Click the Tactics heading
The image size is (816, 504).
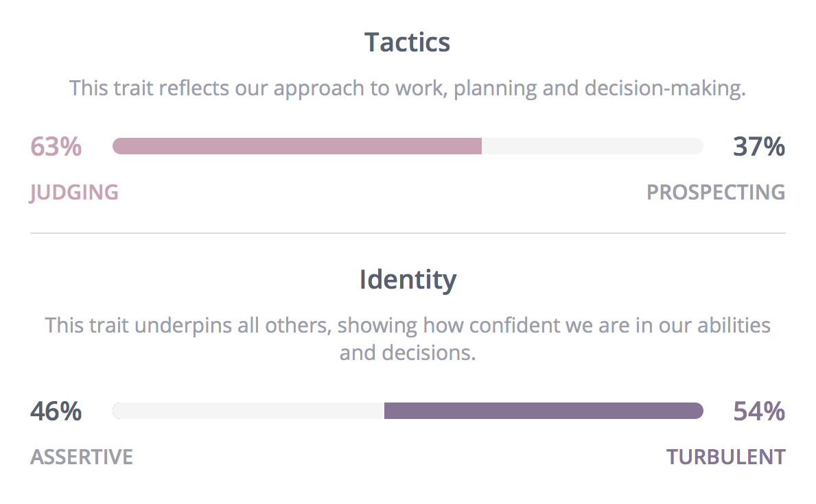[x=408, y=42]
